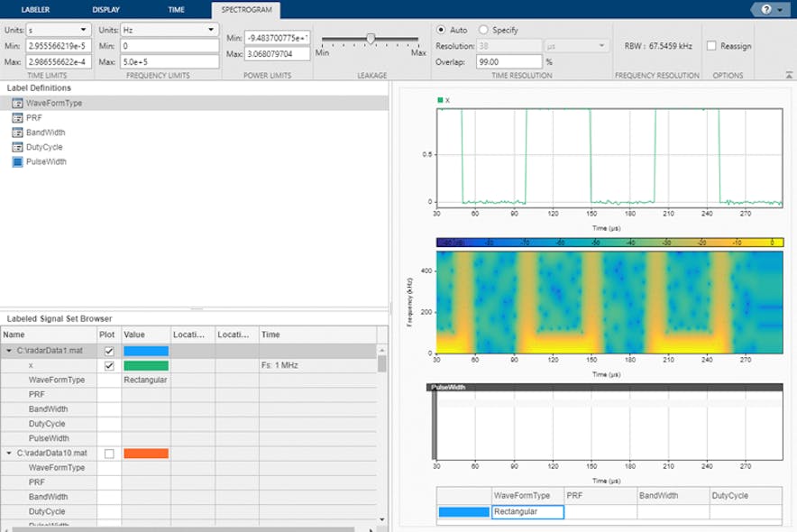Click the WaveFormType label definition icon
Screen dimensions: 797x532
(17, 102)
